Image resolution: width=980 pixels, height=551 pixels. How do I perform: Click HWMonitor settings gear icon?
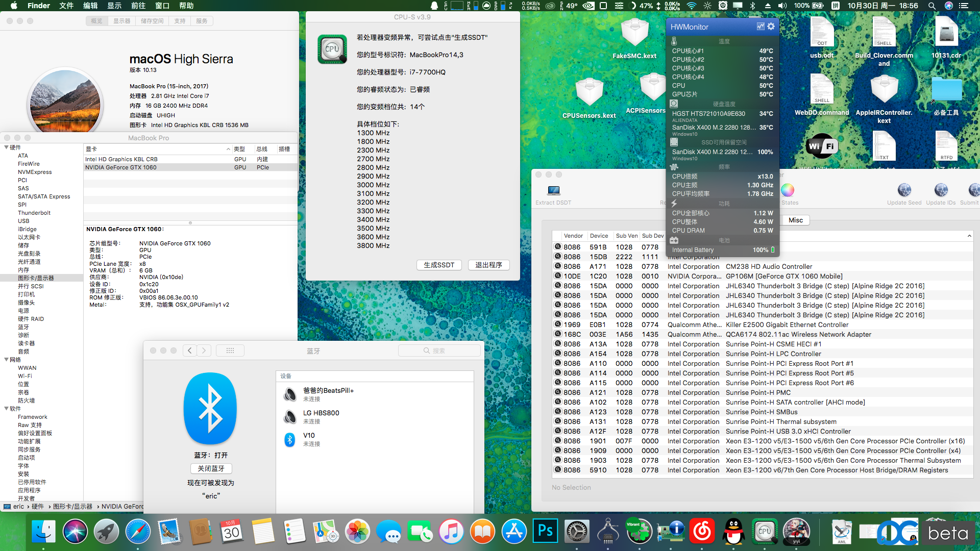tap(771, 27)
